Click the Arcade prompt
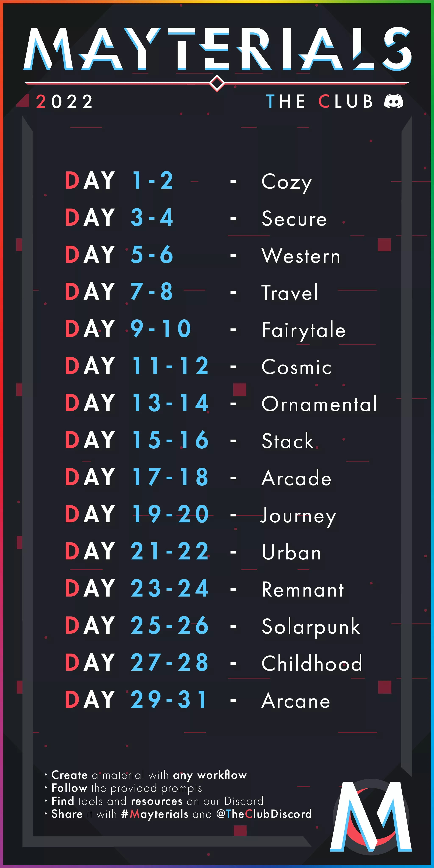This screenshot has height=868, width=434. [x=296, y=478]
